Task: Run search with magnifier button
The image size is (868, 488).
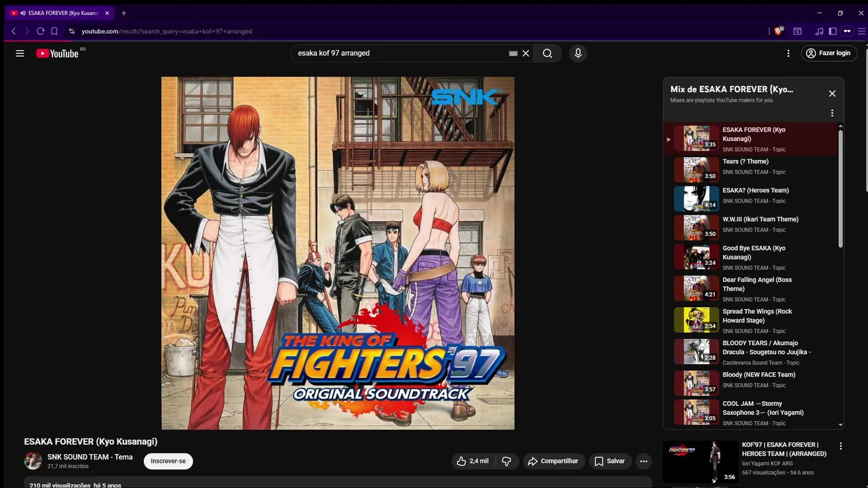Action: coord(547,53)
